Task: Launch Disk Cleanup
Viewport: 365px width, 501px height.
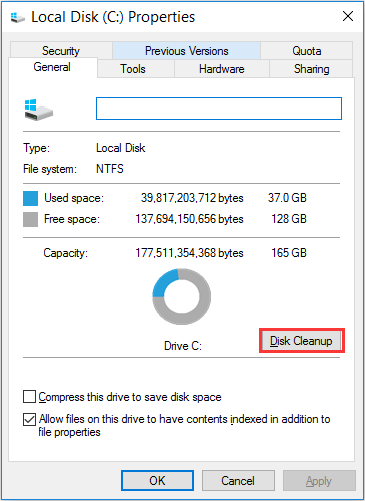Action: coord(301,341)
